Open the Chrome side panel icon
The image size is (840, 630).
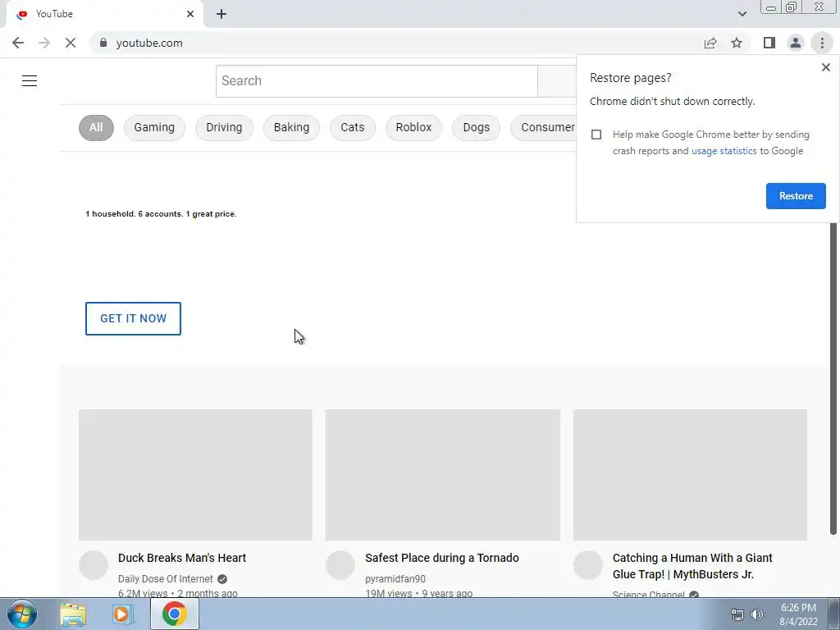pyautogui.click(x=769, y=43)
